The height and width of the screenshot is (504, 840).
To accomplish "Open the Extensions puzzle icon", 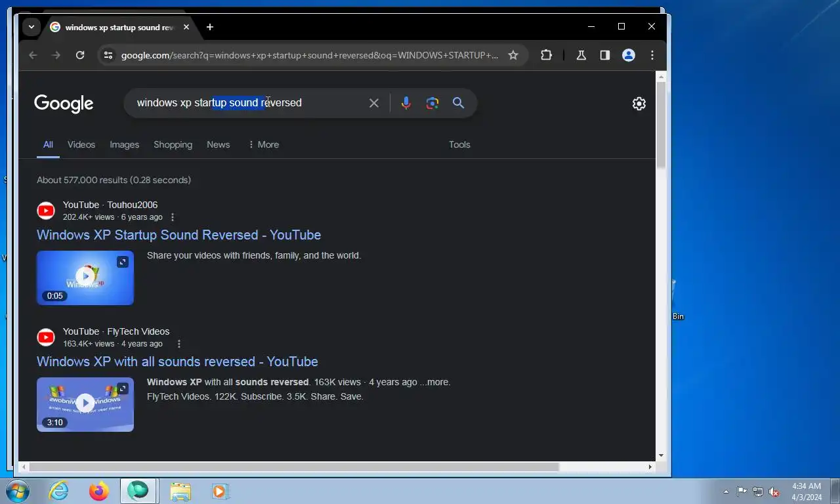I will 546,55.
